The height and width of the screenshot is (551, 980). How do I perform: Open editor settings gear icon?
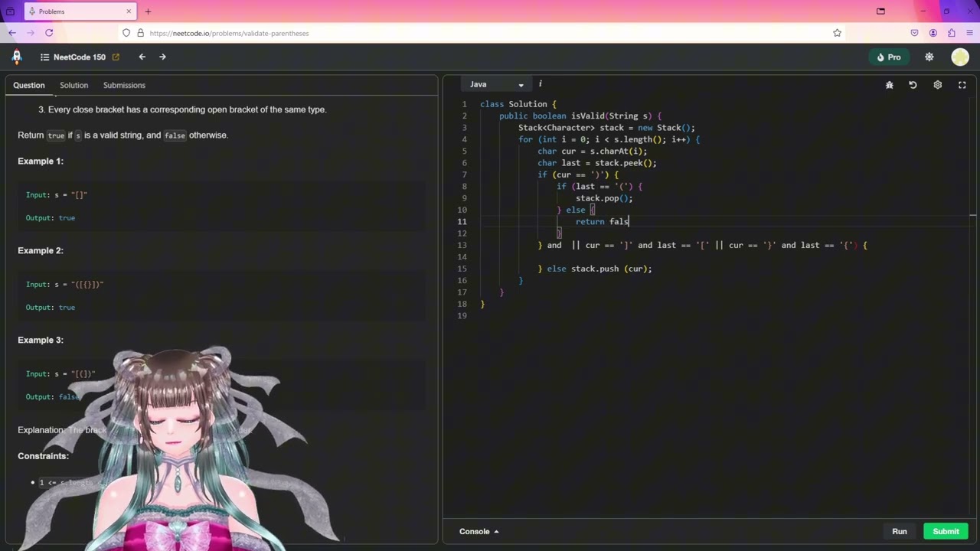[937, 85]
